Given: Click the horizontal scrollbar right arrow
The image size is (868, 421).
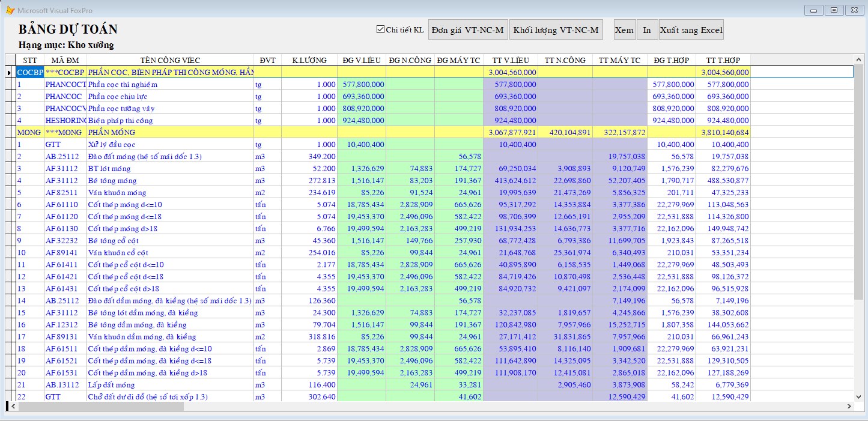Looking at the screenshot, I should coord(849,407).
